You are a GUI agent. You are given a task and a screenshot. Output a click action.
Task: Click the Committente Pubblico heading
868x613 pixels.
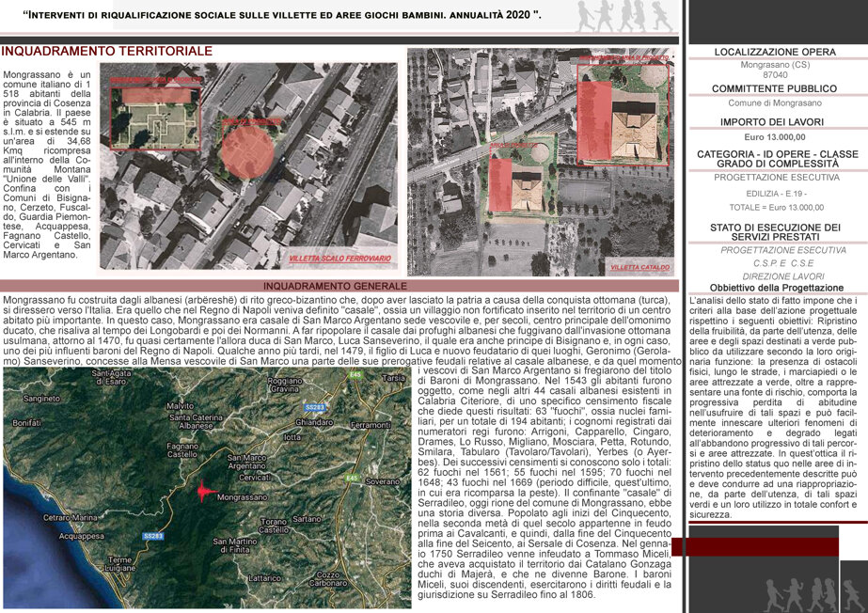click(774, 88)
